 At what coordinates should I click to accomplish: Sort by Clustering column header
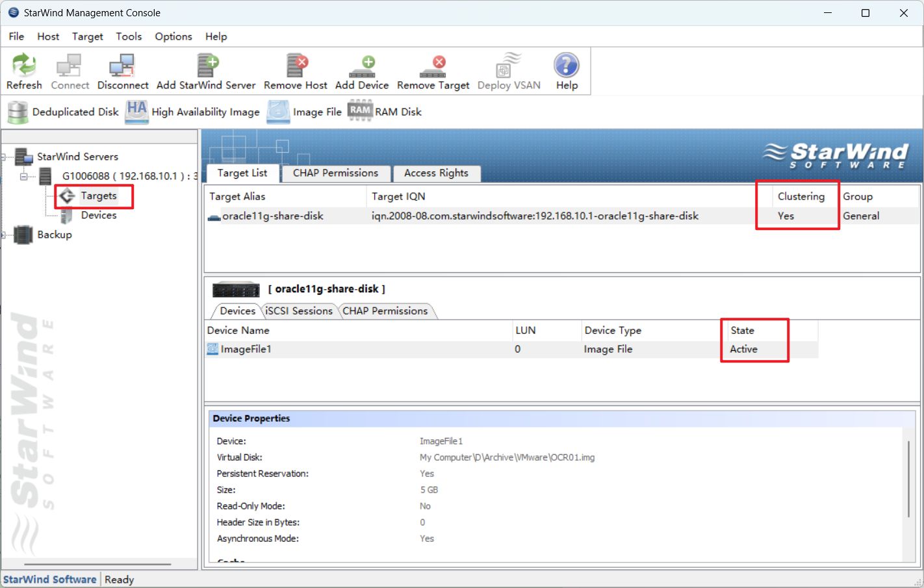[806, 196]
